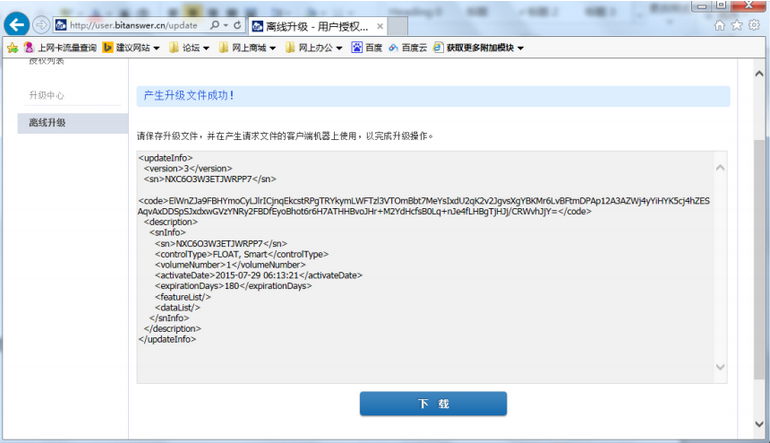Click the page scrollbar up arrow
Image resolution: width=770 pixels, height=443 pixels.
[x=759, y=74]
